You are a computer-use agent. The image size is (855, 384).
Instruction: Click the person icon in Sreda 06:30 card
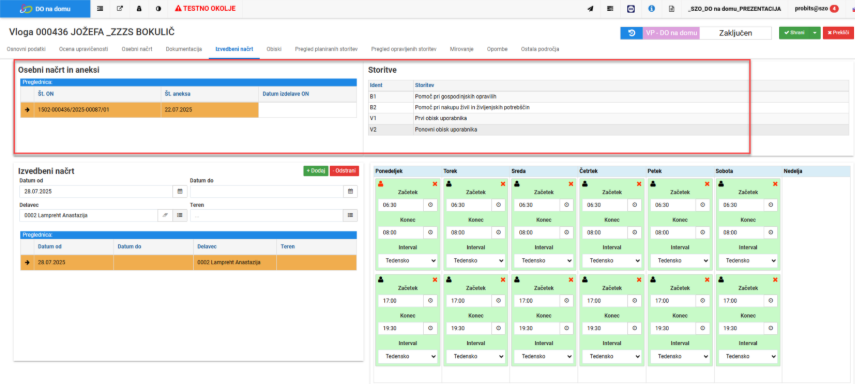click(x=516, y=184)
